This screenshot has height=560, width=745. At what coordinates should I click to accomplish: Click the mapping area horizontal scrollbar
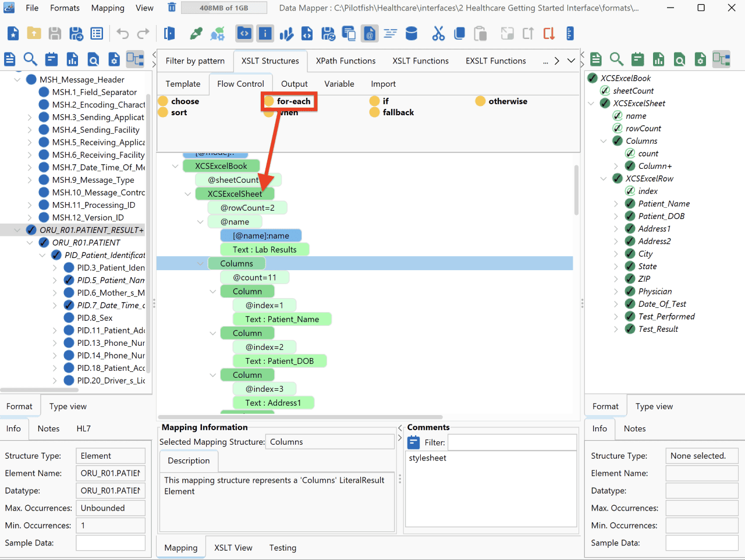tap(300, 417)
